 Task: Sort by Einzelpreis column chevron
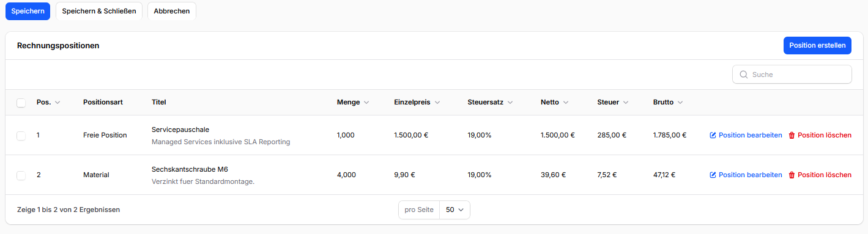tap(437, 103)
